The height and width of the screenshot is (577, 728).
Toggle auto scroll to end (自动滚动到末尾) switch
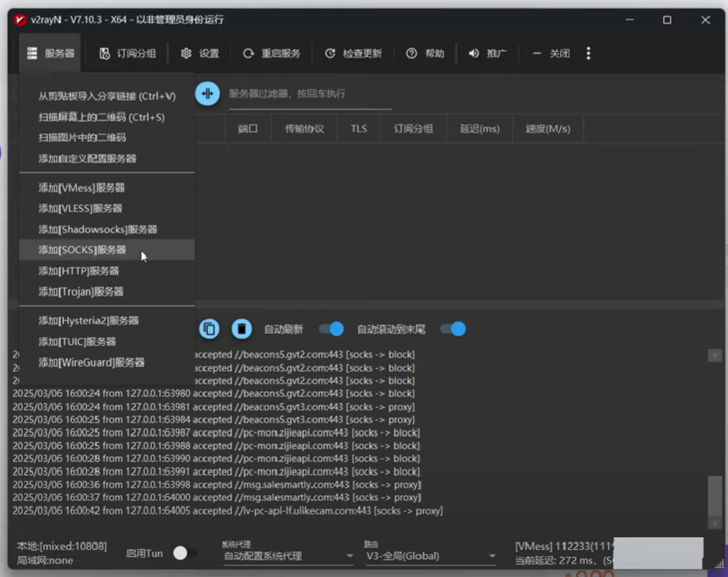pyautogui.click(x=454, y=329)
